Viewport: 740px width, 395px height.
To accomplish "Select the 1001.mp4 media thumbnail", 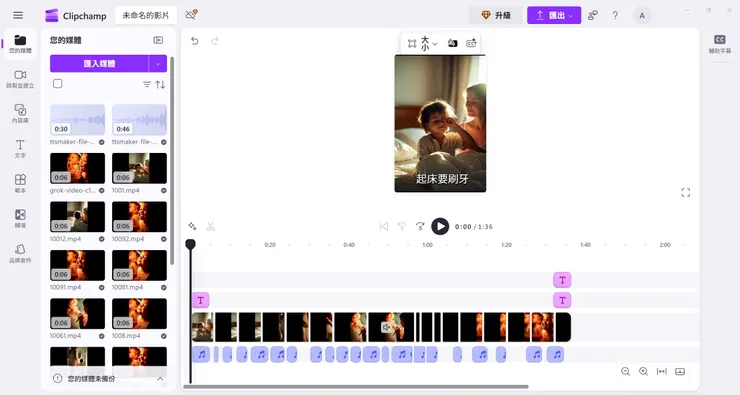I will [139, 168].
